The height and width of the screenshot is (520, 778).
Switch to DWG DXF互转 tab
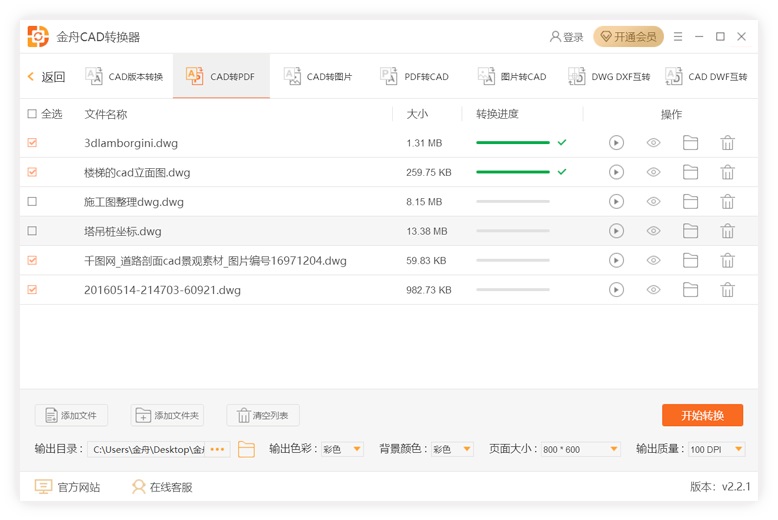(x=609, y=76)
